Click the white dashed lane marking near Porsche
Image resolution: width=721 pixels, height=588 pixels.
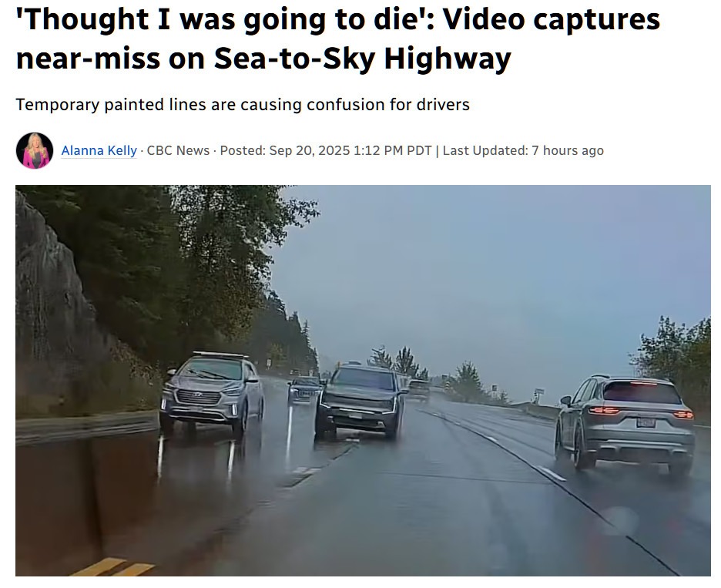[x=552, y=473]
